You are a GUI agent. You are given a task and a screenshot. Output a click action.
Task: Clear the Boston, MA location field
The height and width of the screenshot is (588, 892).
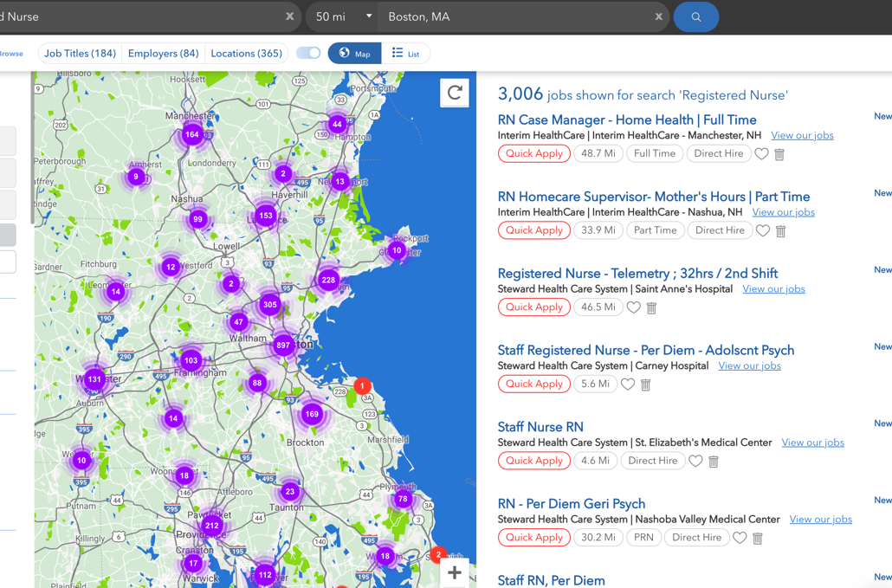coord(658,16)
